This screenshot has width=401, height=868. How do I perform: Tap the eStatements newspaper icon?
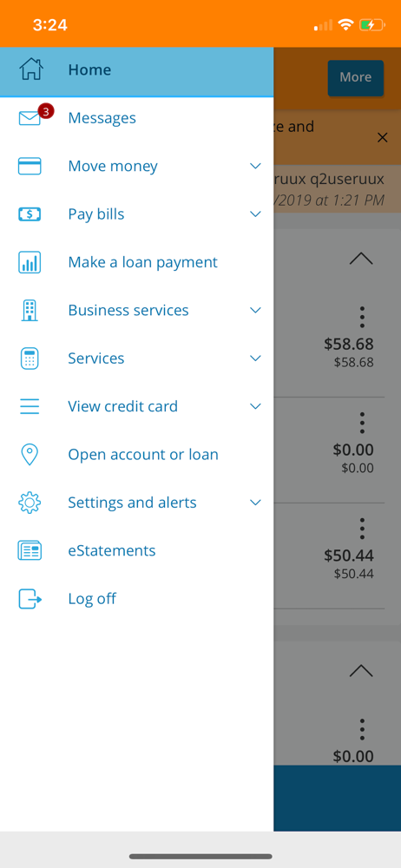point(30,551)
